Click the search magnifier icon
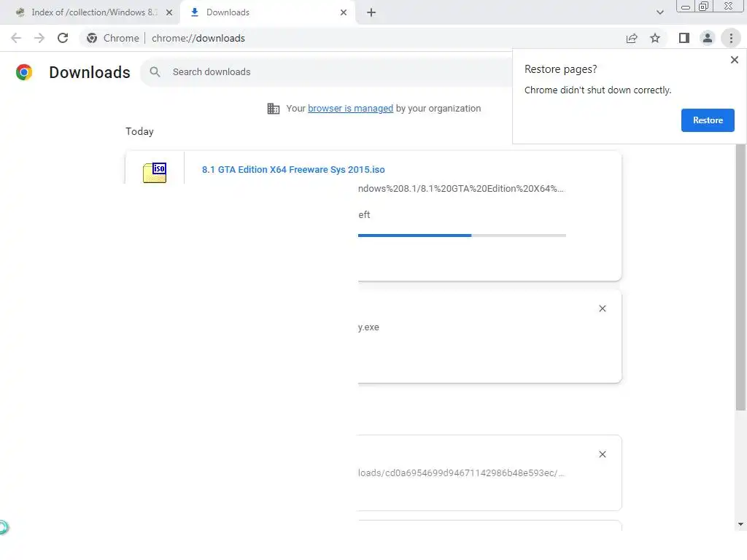 click(155, 72)
